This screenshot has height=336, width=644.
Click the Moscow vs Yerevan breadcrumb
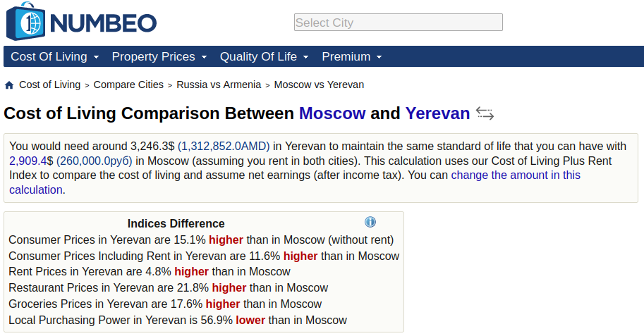(x=319, y=85)
